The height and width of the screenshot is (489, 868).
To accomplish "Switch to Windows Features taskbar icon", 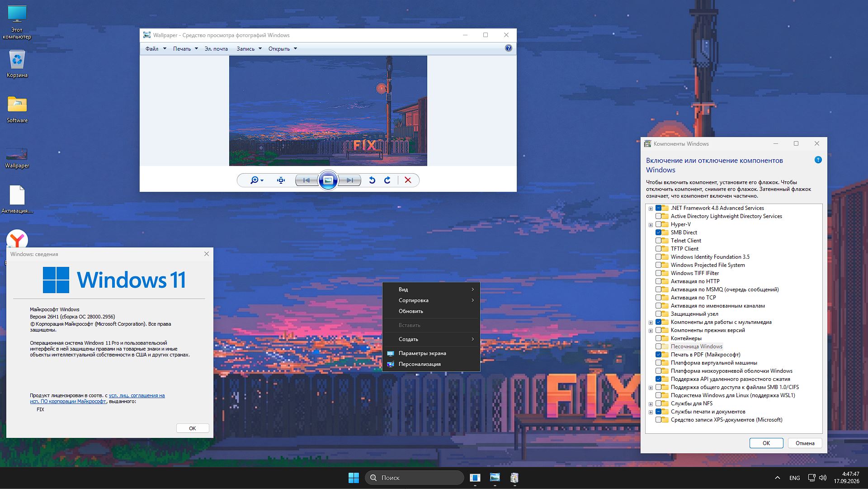I will (x=514, y=478).
